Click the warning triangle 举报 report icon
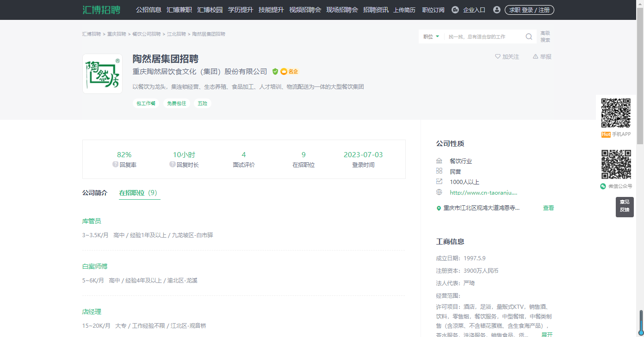Image resolution: width=644 pixels, height=337 pixels. click(x=535, y=56)
